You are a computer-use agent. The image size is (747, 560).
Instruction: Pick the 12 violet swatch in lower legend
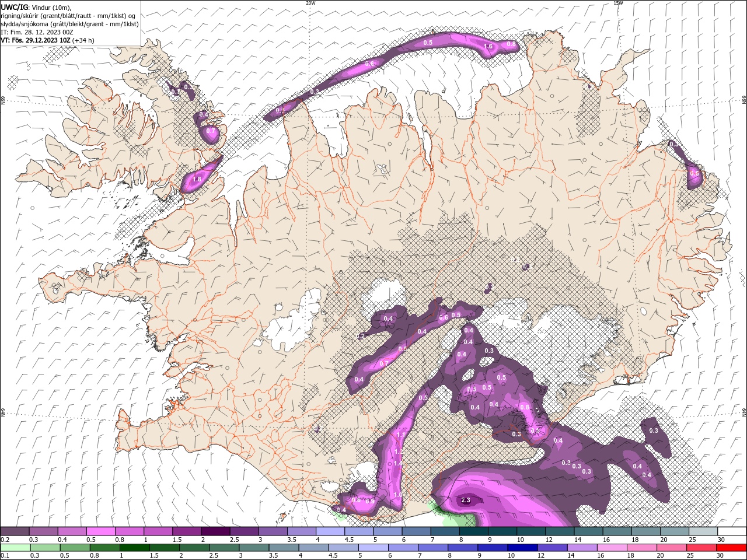tap(552, 547)
